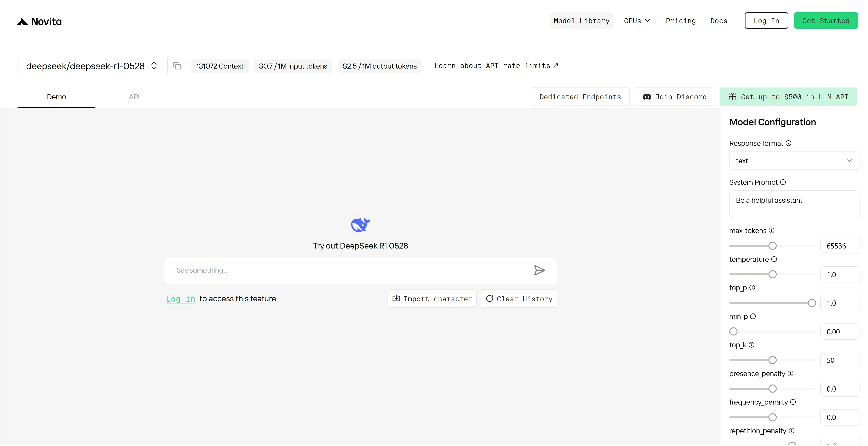Click the Model Configuration heading
This screenshot has height=446, width=868.
(772, 122)
